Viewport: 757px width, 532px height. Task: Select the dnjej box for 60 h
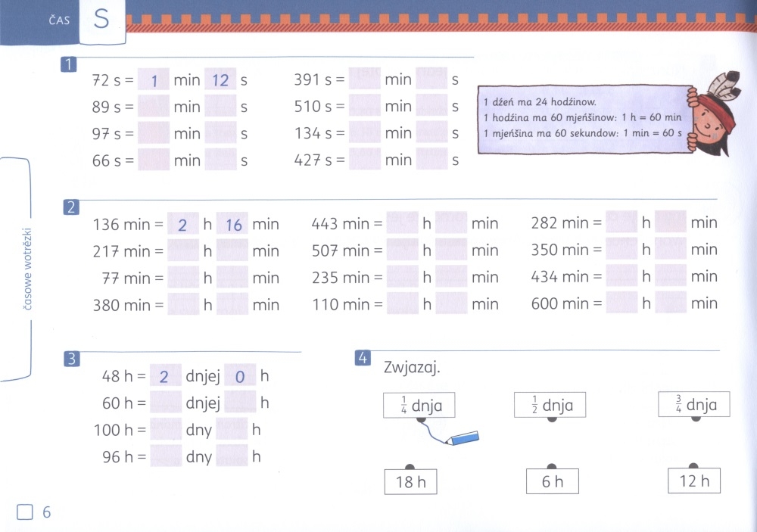[165, 403]
